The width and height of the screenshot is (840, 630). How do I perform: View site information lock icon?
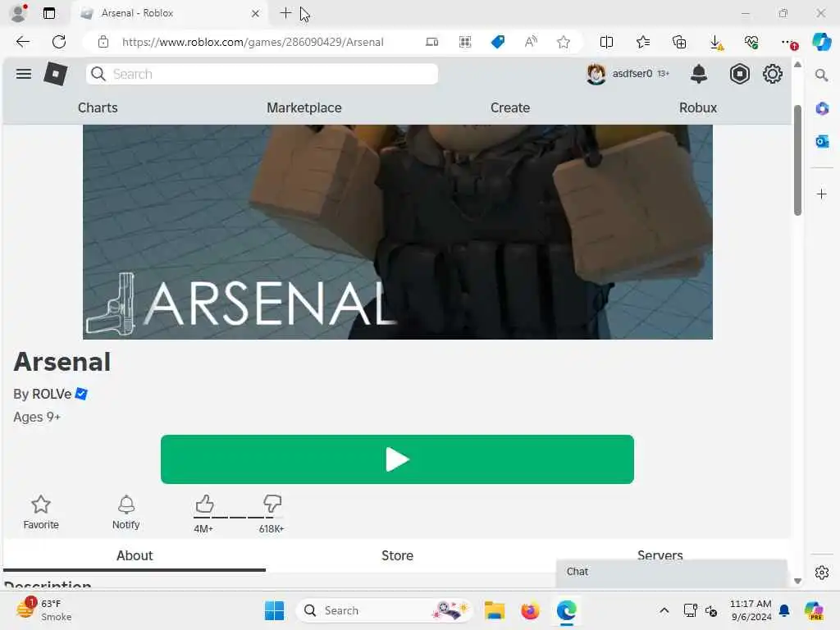click(103, 42)
